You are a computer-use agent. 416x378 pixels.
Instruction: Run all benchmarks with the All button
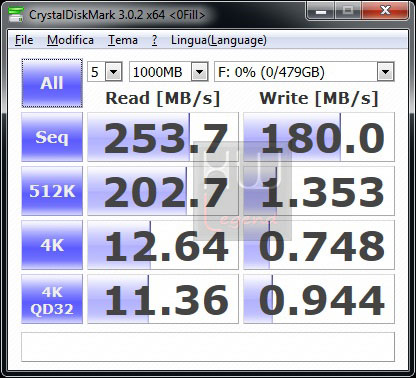pos(52,83)
